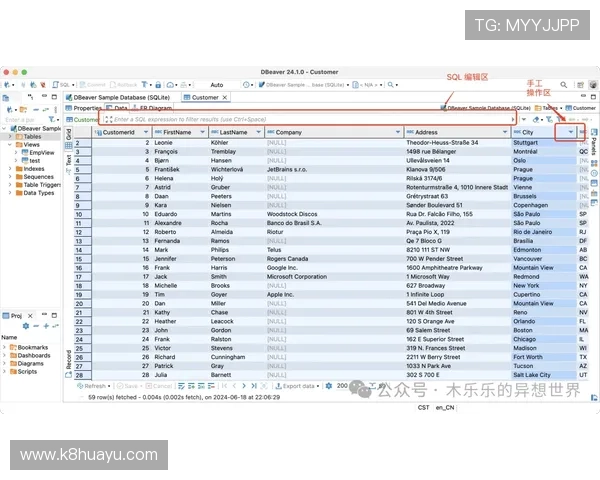
Task: Jump to the last row arrow
Action: (254, 386)
